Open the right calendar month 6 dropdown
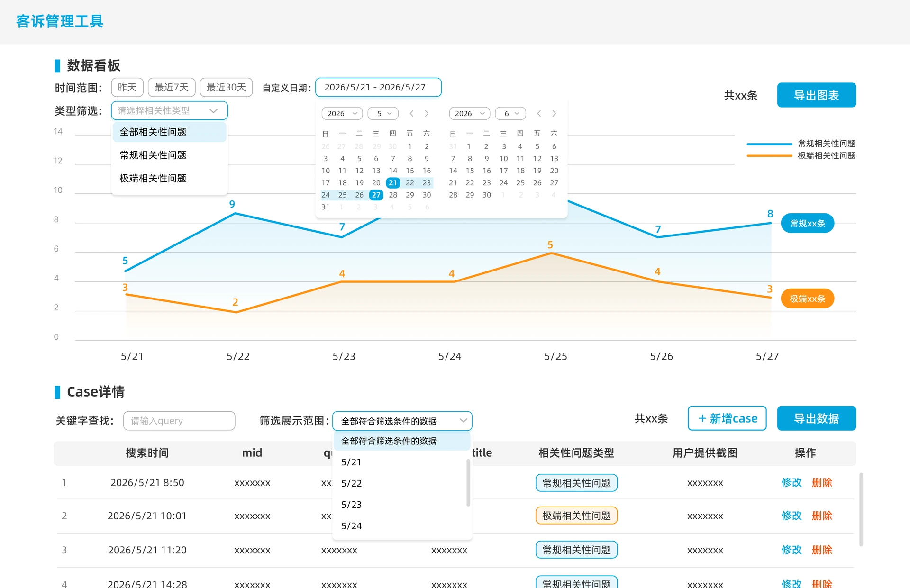910x588 pixels. pyautogui.click(x=510, y=114)
